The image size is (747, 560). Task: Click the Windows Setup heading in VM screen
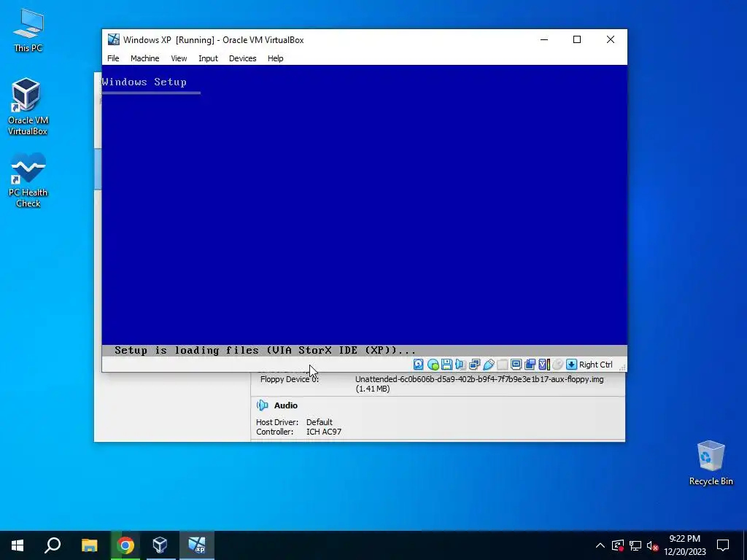point(144,82)
